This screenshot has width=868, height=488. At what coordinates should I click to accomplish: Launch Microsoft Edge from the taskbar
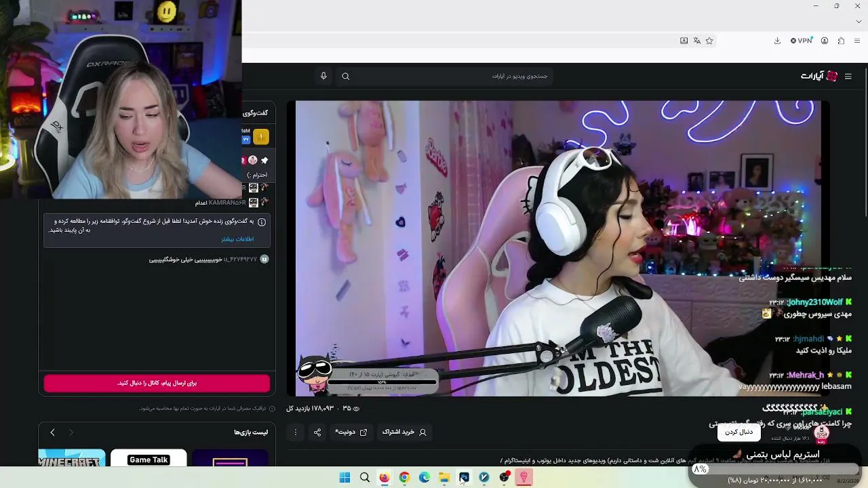click(425, 478)
